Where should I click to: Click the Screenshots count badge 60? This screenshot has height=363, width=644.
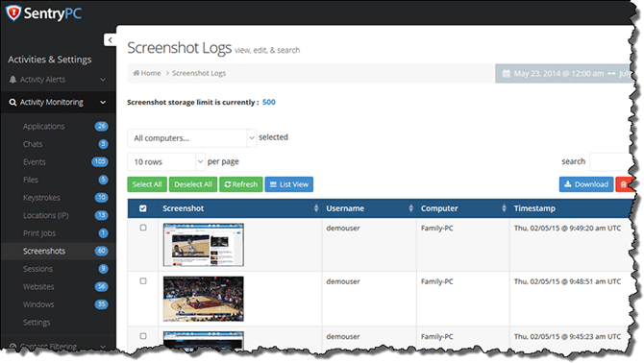pyautogui.click(x=102, y=251)
